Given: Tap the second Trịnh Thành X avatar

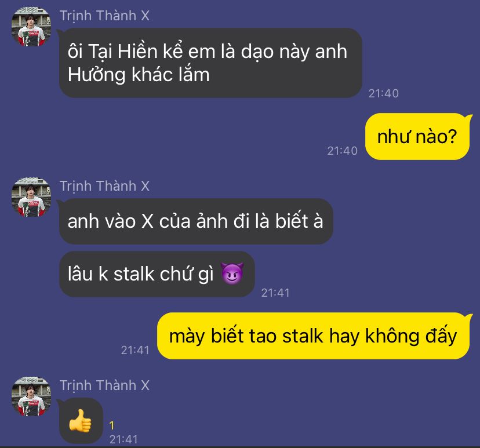Looking at the screenshot, I should click(x=31, y=198).
